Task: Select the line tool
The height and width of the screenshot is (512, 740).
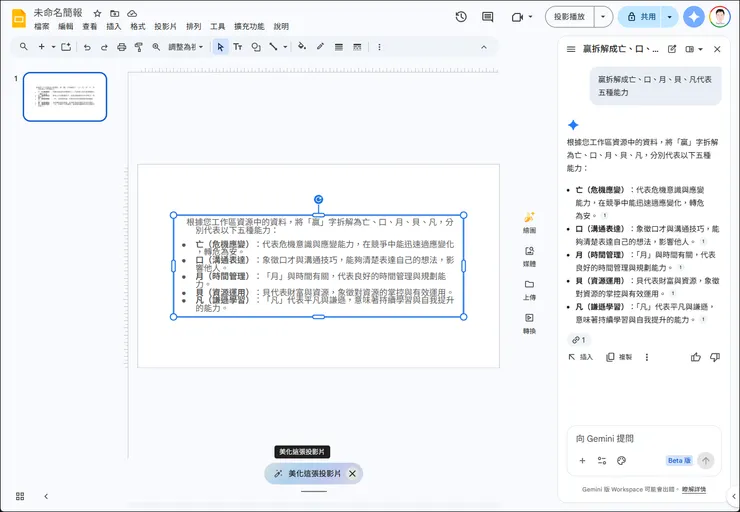Action: point(273,47)
